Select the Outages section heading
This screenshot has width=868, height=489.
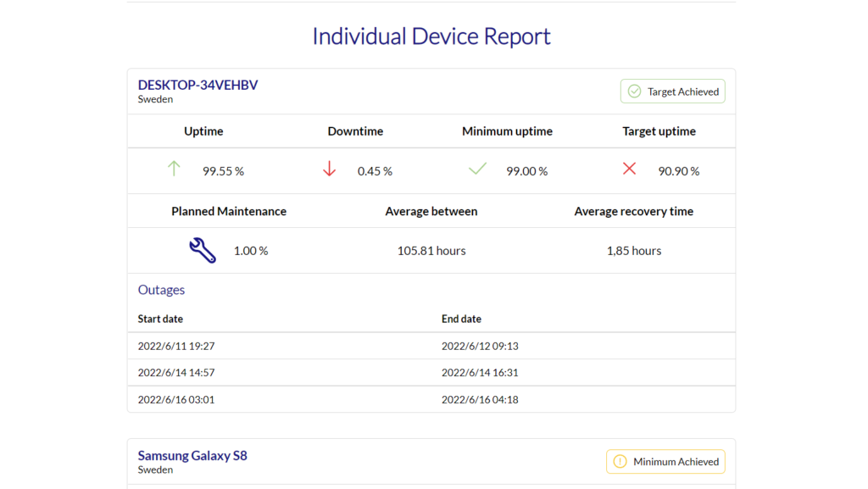coord(161,290)
